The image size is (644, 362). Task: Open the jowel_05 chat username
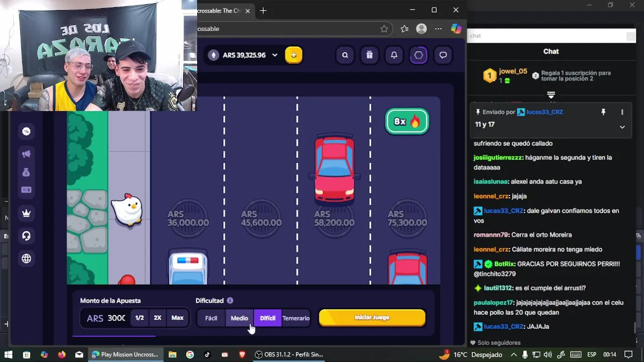coord(513,71)
